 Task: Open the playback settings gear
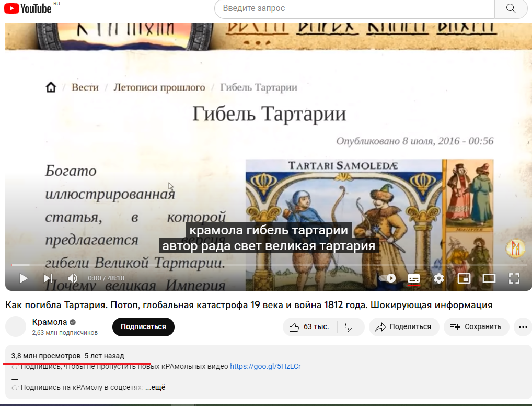[438, 279]
